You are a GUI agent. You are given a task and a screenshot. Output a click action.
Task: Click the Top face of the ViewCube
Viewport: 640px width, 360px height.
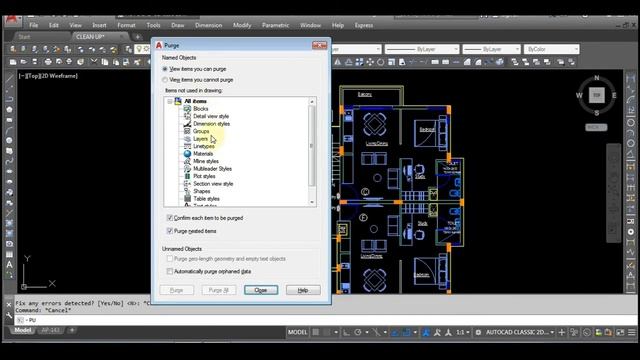click(x=596, y=95)
